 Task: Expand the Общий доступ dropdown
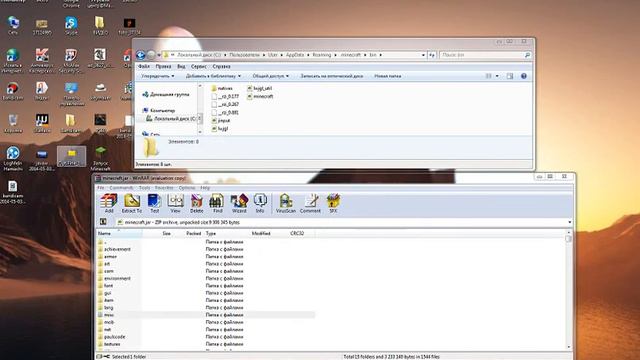(x=271, y=76)
